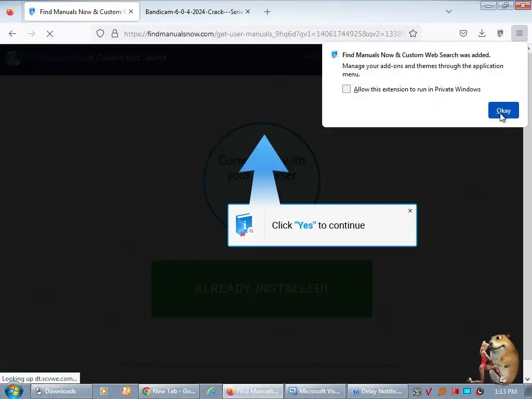The image size is (532, 399).
Task: Click the ALREADY INSTALLED button
Action: point(262,289)
